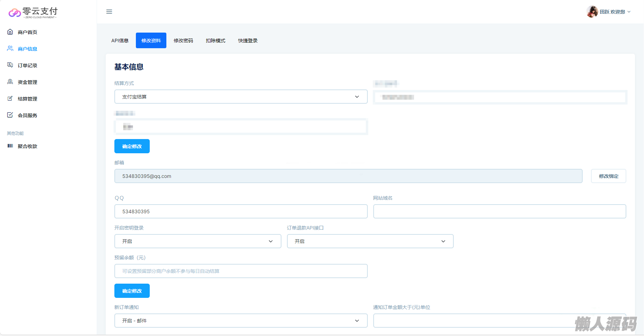
Task: Click the 商户信息 users icon
Action: [x=10, y=49]
